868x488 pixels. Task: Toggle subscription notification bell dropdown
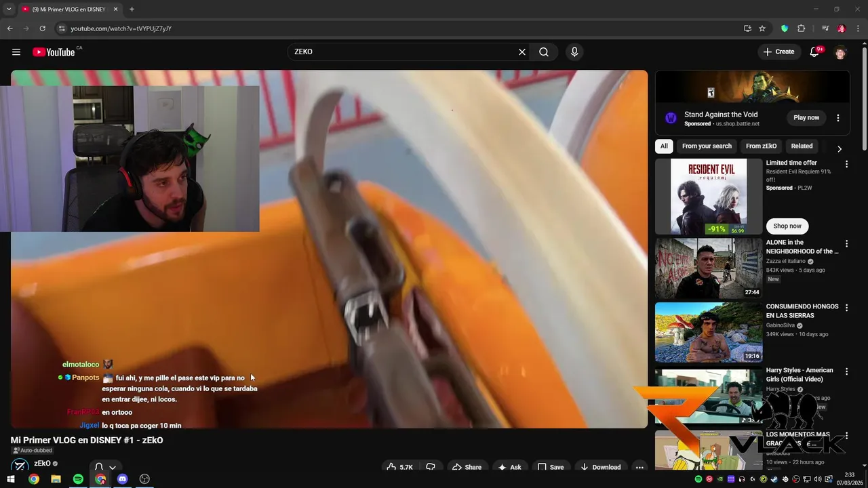click(x=105, y=467)
